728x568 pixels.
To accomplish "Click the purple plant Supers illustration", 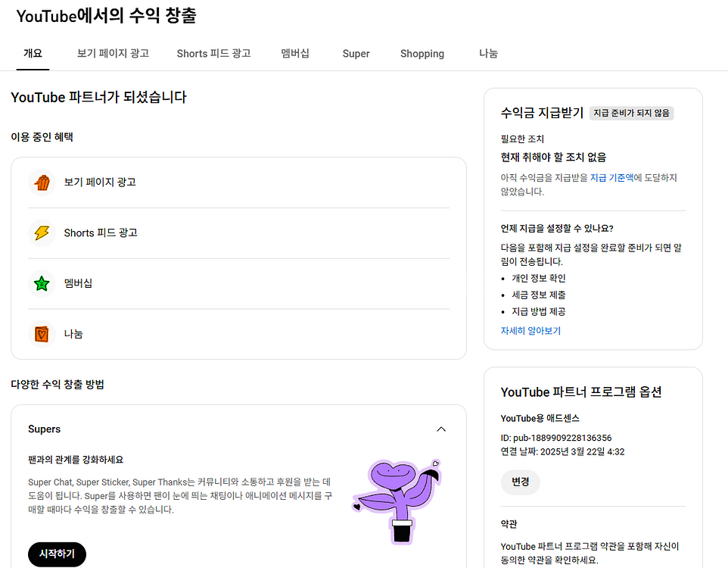I will 397,501.
